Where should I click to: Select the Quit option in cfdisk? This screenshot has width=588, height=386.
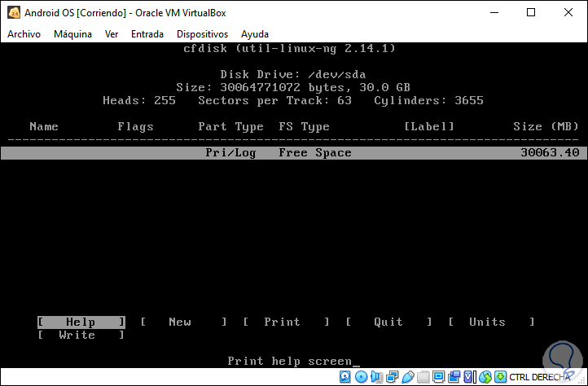(x=388, y=322)
